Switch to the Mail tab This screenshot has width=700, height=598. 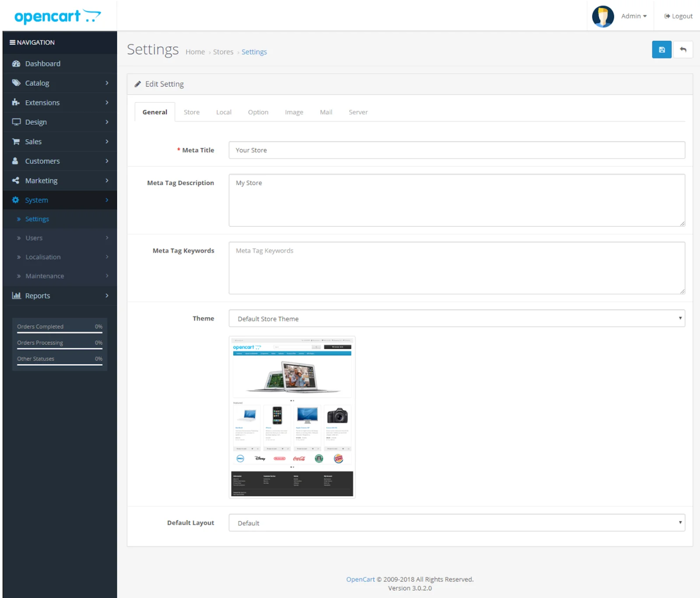pos(326,112)
